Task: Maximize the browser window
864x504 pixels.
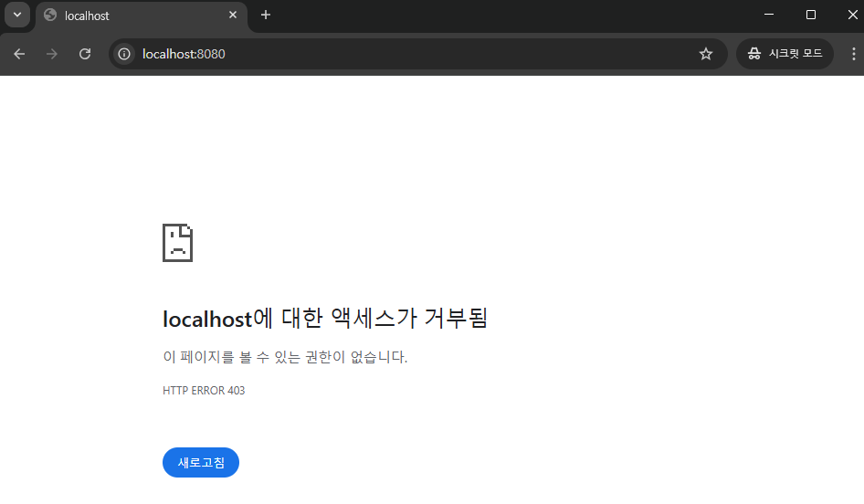Action: point(810,15)
